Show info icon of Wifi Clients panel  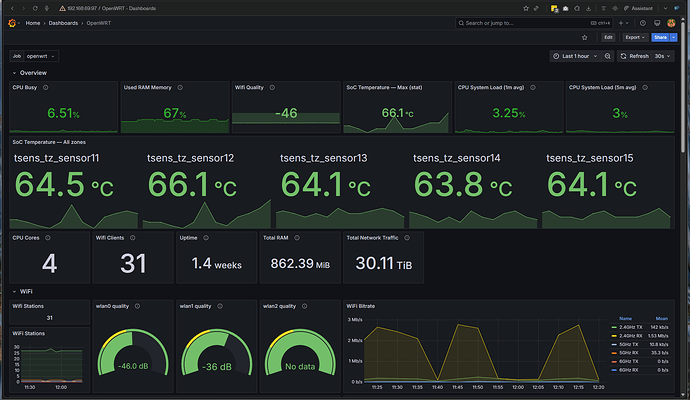(132, 238)
